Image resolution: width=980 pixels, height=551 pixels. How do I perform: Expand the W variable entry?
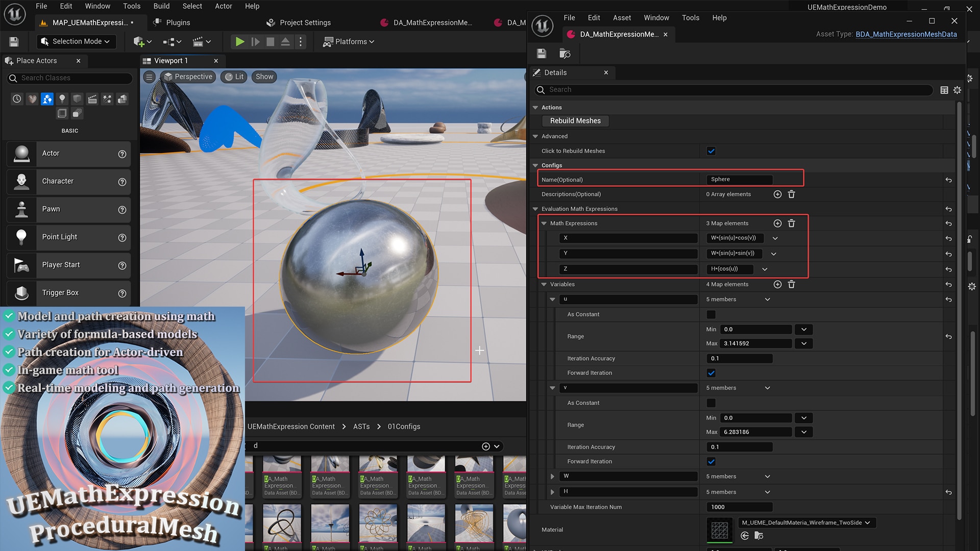(x=552, y=476)
